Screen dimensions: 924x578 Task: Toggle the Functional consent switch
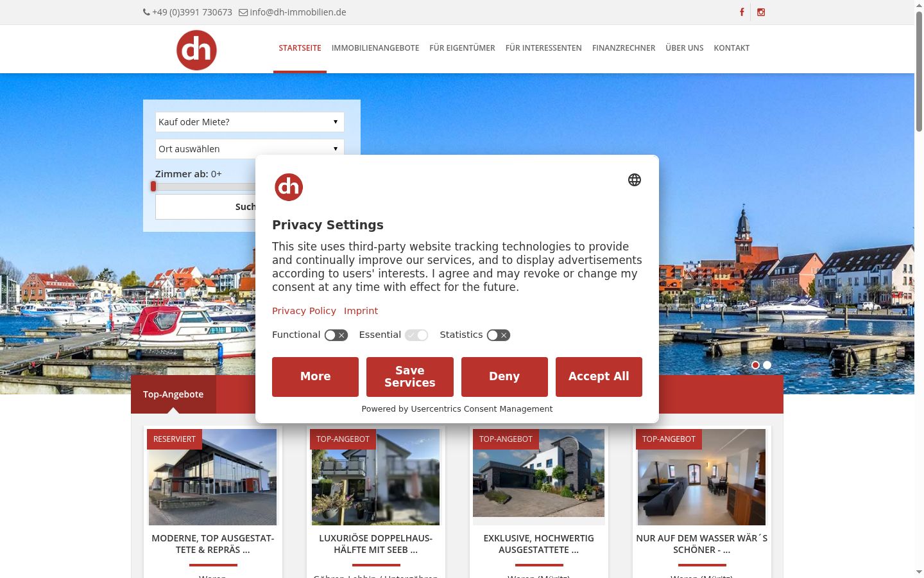click(336, 335)
